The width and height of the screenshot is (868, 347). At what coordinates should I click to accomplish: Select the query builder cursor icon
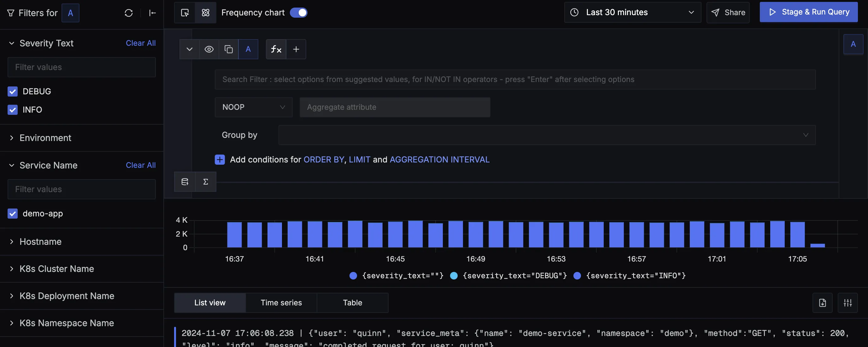[x=185, y=13]
